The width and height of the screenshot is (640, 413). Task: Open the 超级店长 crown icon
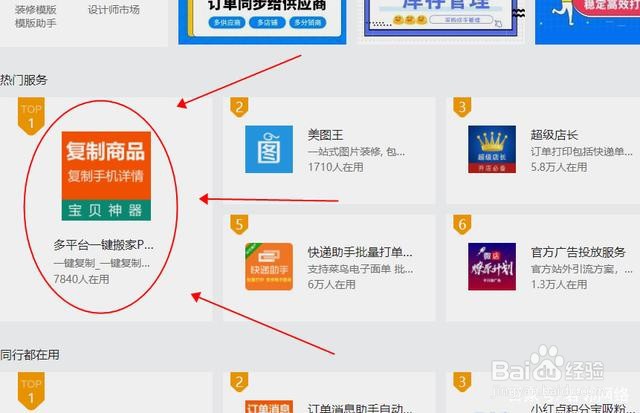coord(492,149)
